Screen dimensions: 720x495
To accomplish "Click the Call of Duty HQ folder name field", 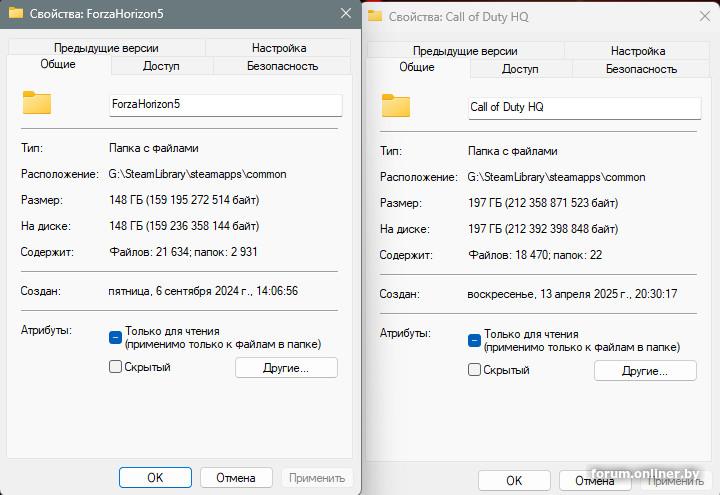I will pyautogui.click(x=584, y=107).
